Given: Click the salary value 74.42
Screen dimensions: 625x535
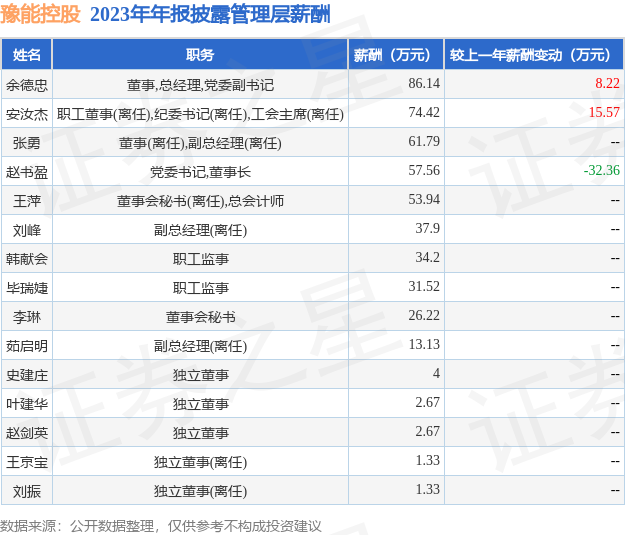Looking at the screenshot, I should (424, 112).
